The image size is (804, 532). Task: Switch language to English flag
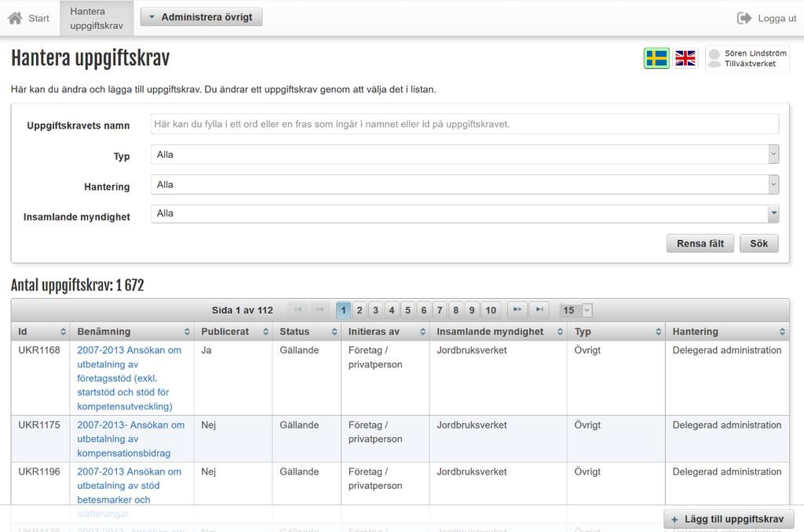click(x=685, y=58)
